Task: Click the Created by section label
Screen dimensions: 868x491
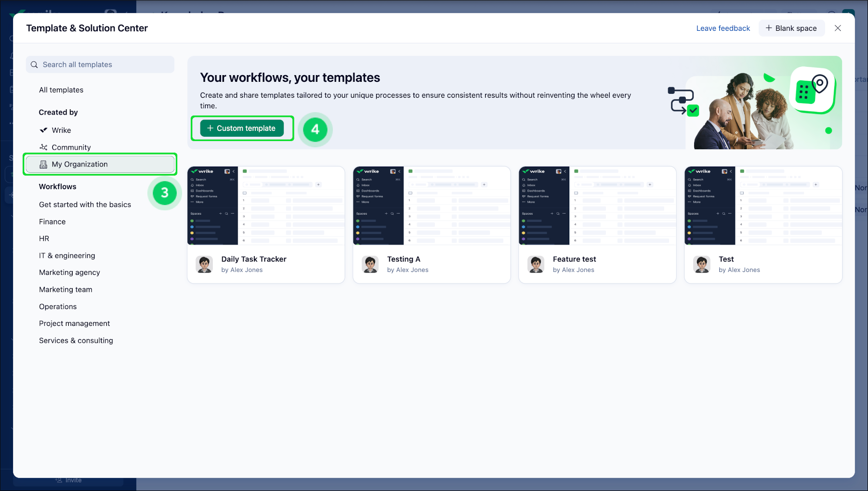Action: coord(58,112)
